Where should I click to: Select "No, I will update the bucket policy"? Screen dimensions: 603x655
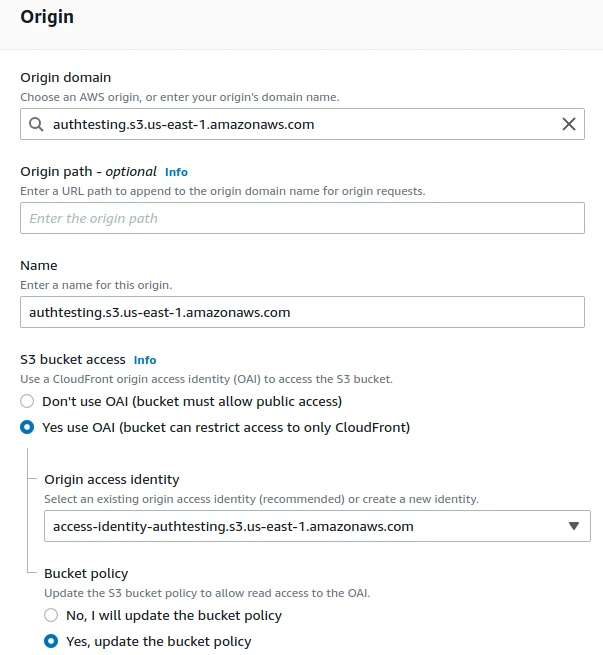pos(51,615)
